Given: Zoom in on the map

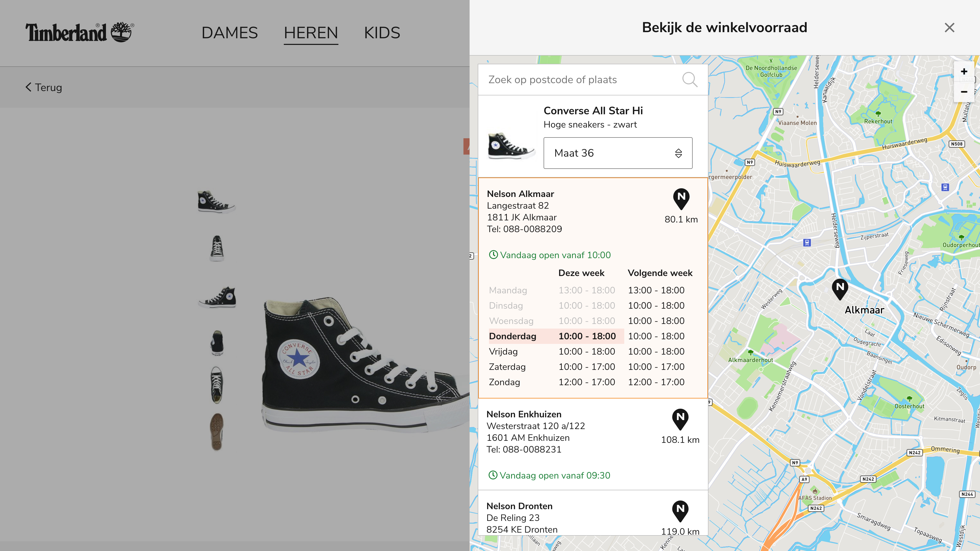Looking at the screenshot, I should 964,71.
